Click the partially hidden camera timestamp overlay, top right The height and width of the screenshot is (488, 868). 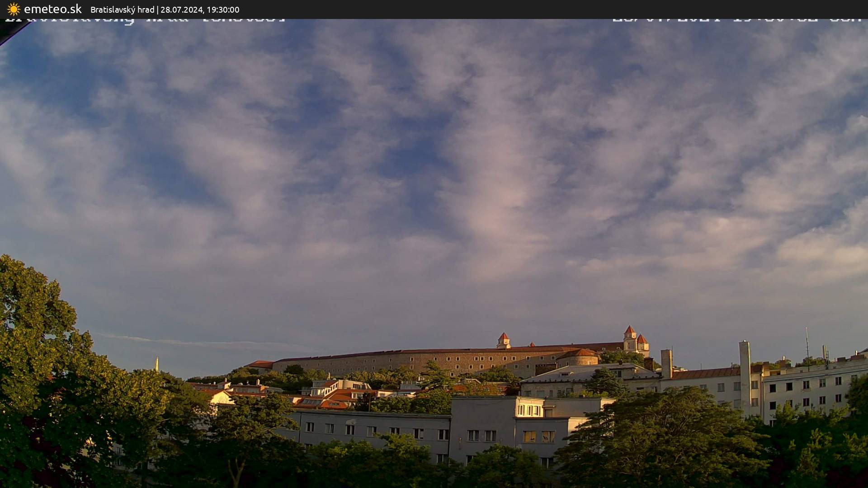pos(736,20)
